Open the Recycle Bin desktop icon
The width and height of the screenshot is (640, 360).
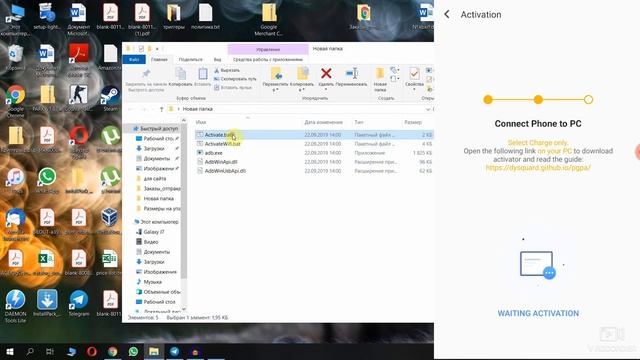tap(16, 58)
